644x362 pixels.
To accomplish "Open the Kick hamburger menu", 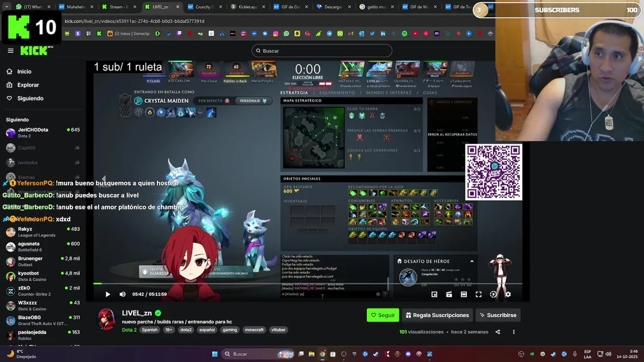I will coord(11,51).
